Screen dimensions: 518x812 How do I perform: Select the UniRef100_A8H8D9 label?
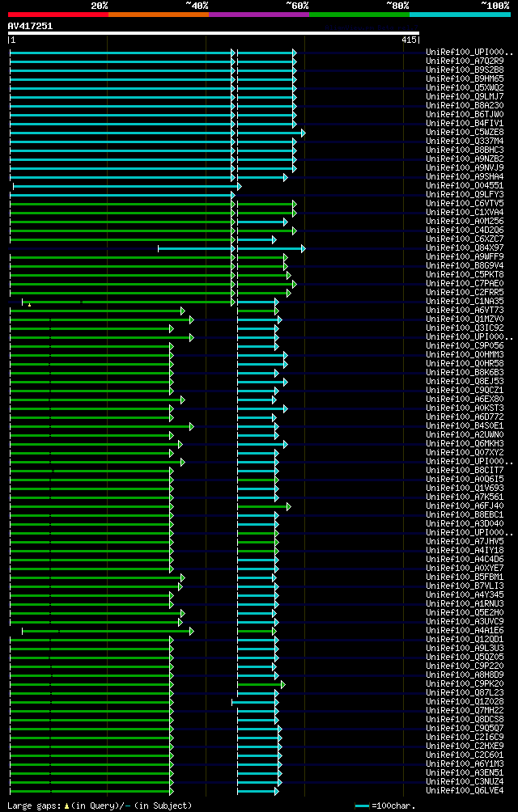(x=465, y=675)
